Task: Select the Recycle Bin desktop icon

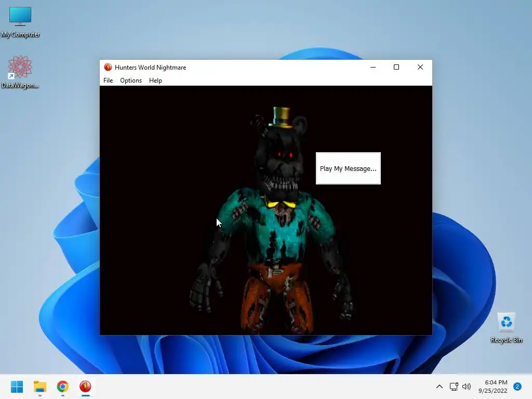Action: (x=506, y=328)
